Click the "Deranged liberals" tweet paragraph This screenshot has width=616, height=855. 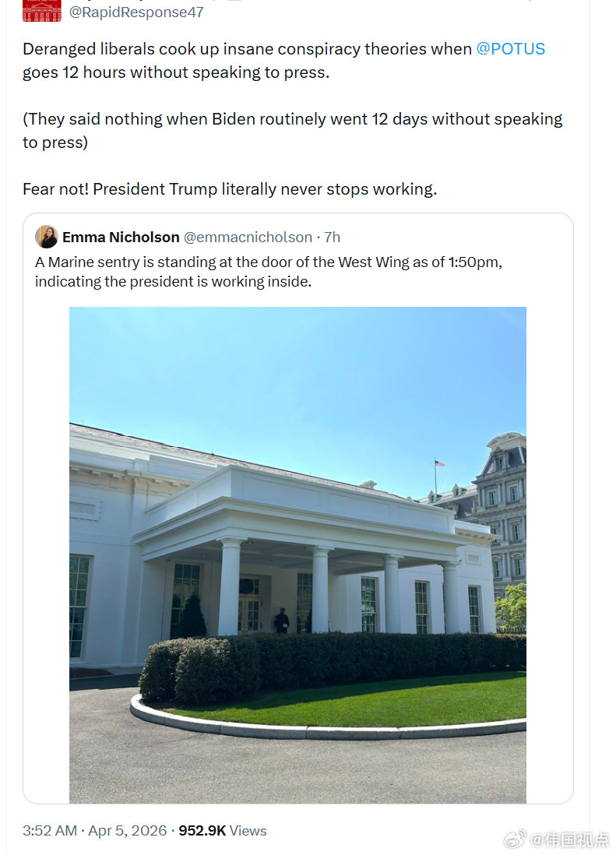283,61
